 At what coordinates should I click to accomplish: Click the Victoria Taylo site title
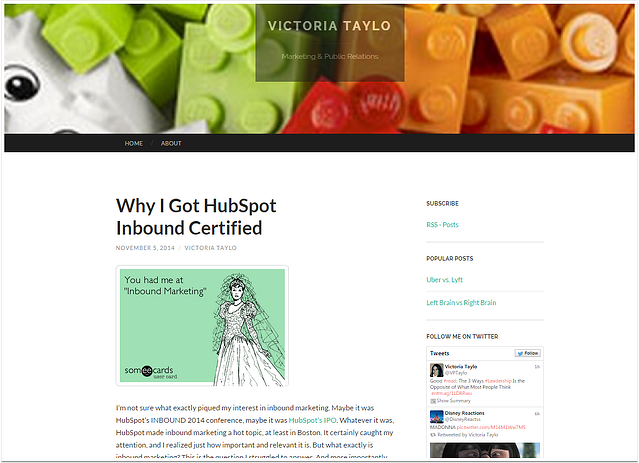(330, 26)
